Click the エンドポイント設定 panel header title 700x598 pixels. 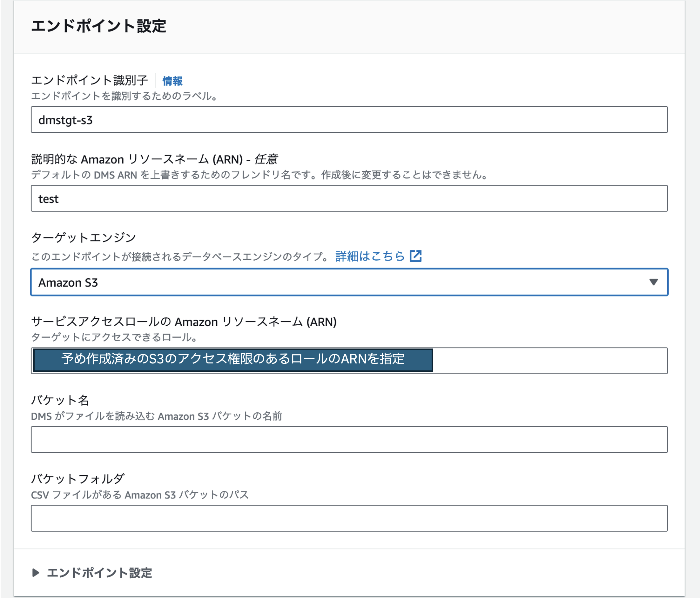[99, 26]
